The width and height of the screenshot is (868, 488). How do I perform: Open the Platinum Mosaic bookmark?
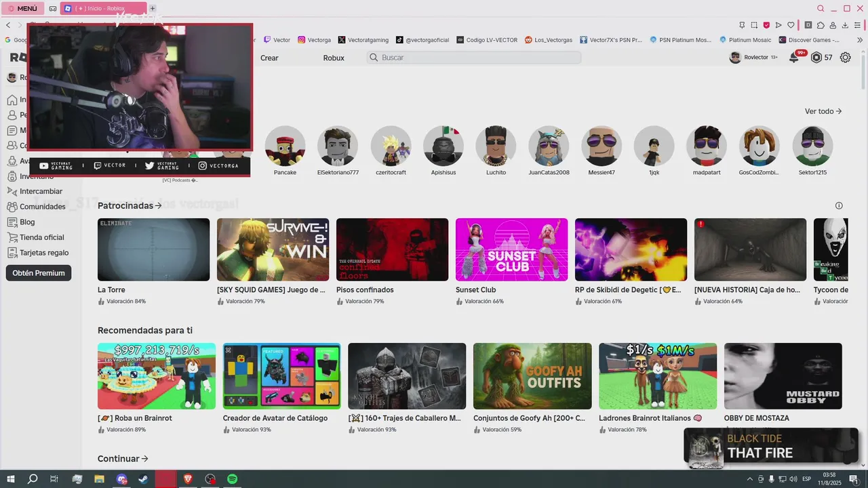point(745,40)
